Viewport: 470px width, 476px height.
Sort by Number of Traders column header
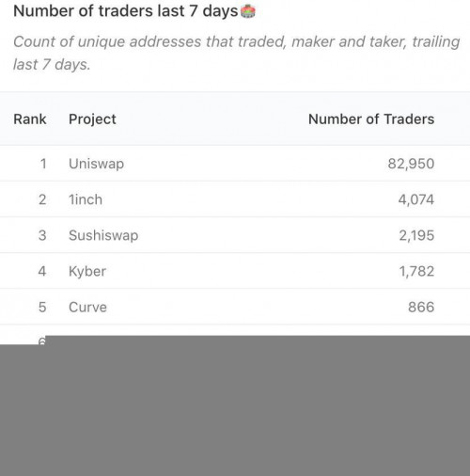click(x=371, y=119)
